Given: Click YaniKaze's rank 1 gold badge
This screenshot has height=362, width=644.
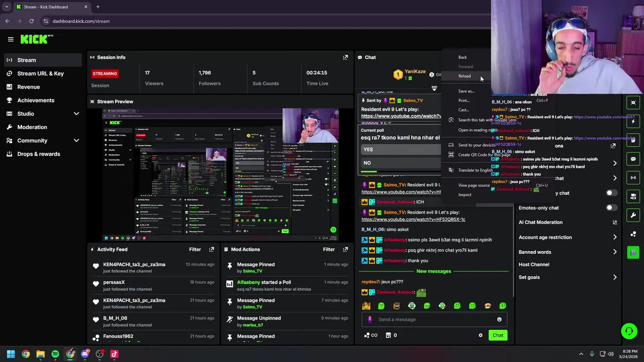Looking at the screenshot, I should [x=398, y=75].
